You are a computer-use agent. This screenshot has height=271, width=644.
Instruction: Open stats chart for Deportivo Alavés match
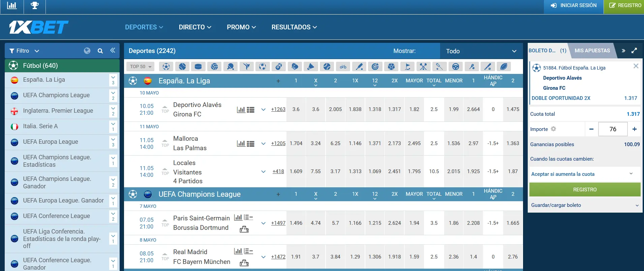click(241, 110)
